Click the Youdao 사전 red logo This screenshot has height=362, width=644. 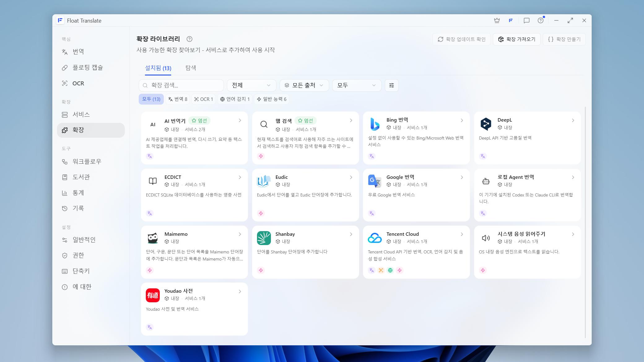tap(153, 295)
